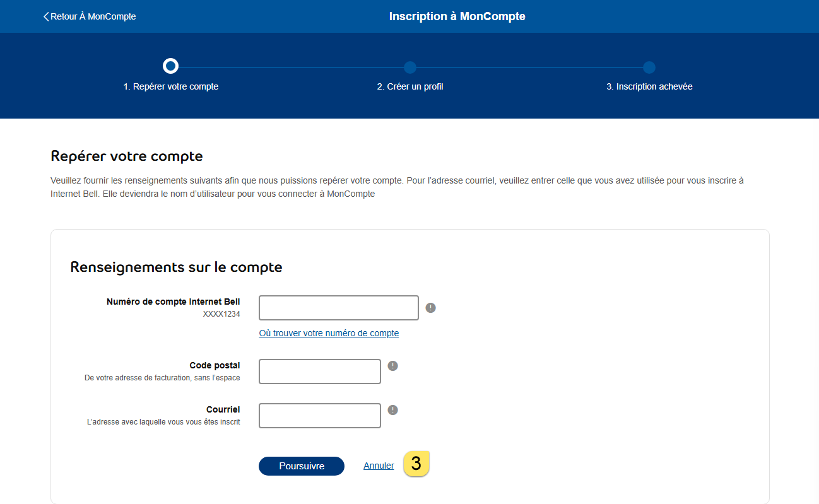Click the step 2 progress circle
This screenshot has width=819, height=504.
tap(410, 67)
